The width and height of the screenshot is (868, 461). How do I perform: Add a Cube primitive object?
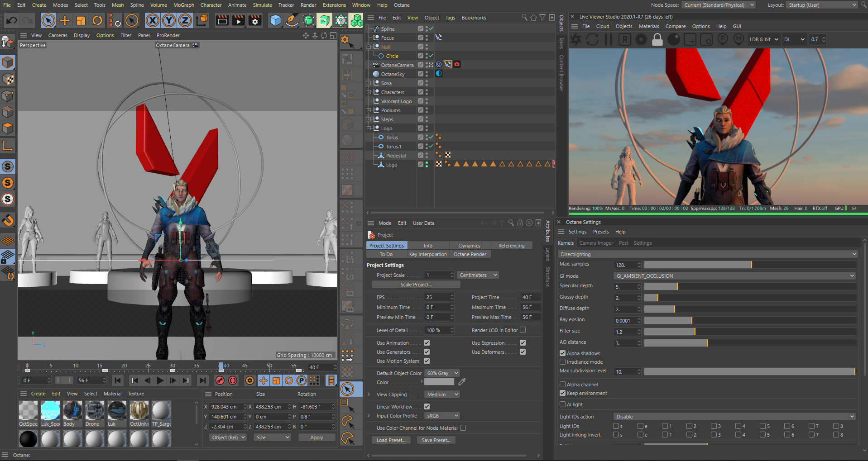point(275,20)
